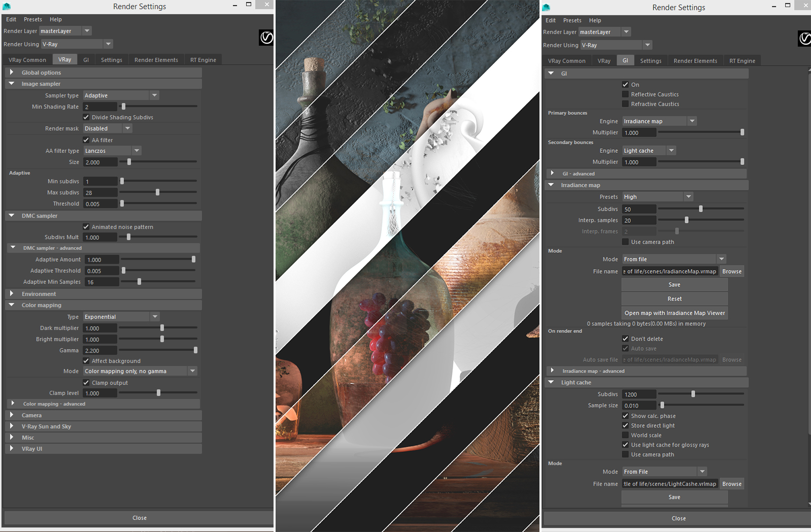Click the Min Shading Rate input field

click(x=100, y=107)
